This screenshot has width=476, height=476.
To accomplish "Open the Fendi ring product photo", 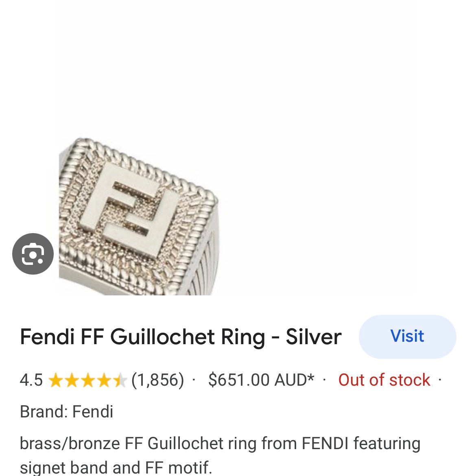I will [138, 216].
